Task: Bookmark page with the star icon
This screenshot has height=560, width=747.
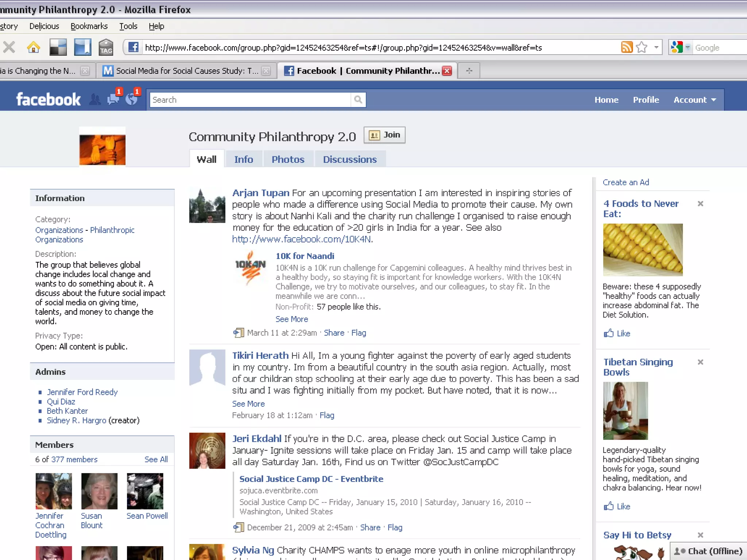Action: (642, 47)
